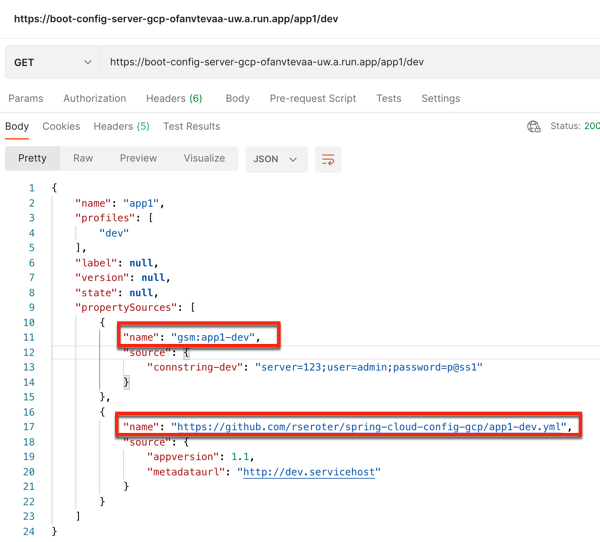Open the Test Results tab
This screenshot has width=600, height=542.
tap(192, 127)
